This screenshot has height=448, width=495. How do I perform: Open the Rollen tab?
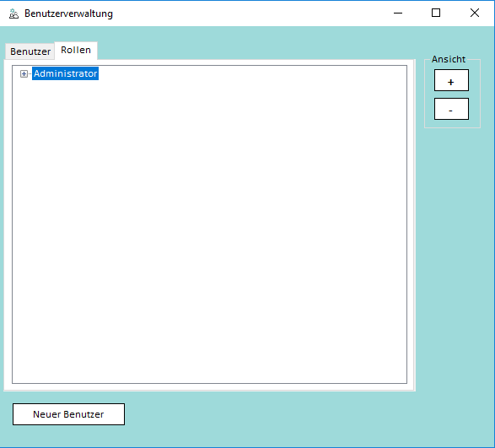pos(76,50)
